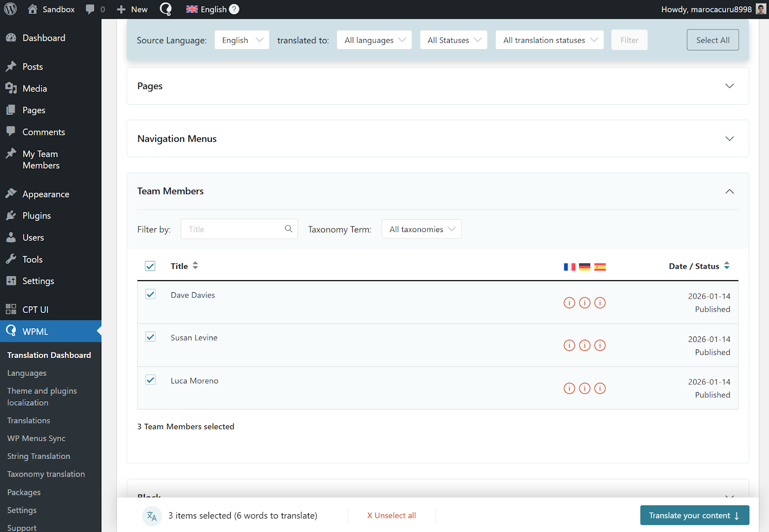
Task: Open the Plugins menu in sidebar
Action: point(37,216)
